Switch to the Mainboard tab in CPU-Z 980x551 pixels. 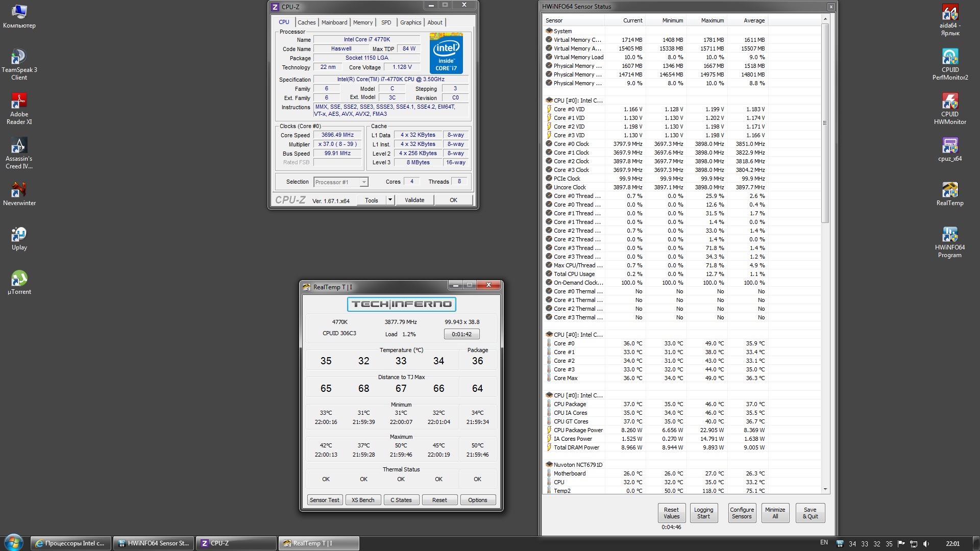334,22
